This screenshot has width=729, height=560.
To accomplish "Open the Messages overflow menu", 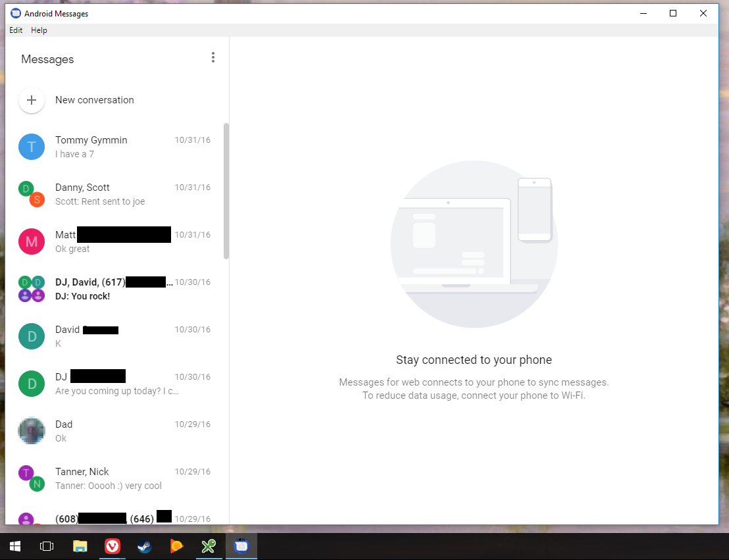I will tap(213, 57).
